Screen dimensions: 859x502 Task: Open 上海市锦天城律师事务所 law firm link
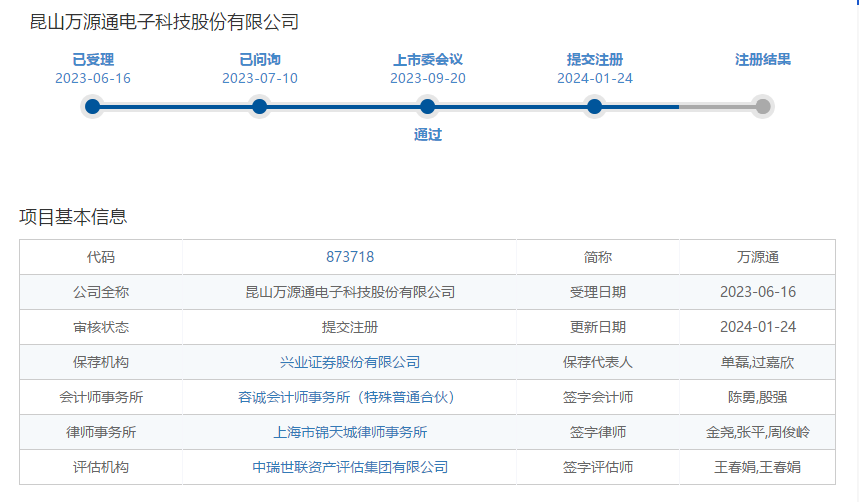(350, 432)
